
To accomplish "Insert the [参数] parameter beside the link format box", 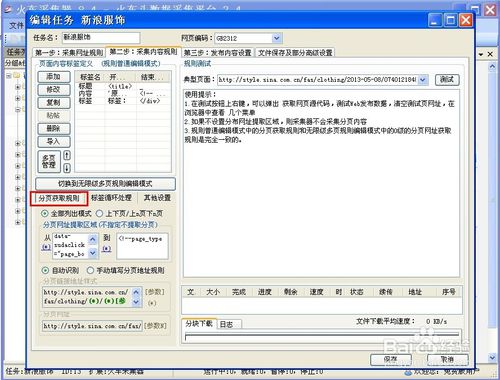I will pos(155,292).
